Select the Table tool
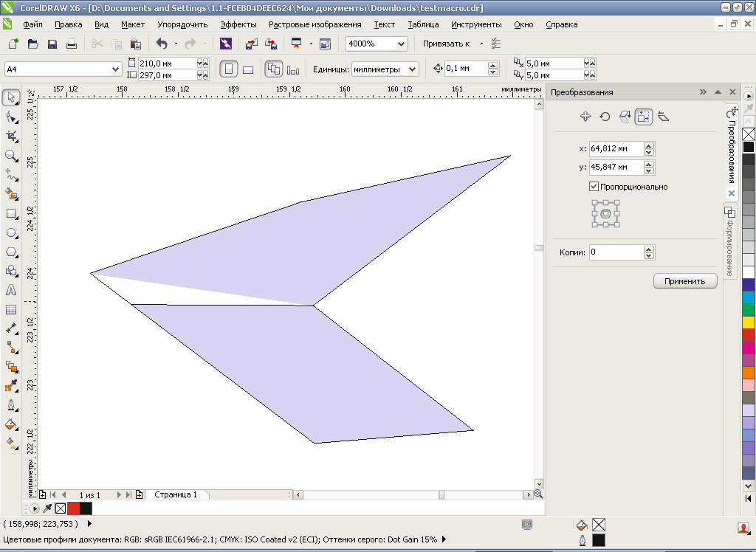The width and height of the screenshot is (756, 552). coord(11,309)
